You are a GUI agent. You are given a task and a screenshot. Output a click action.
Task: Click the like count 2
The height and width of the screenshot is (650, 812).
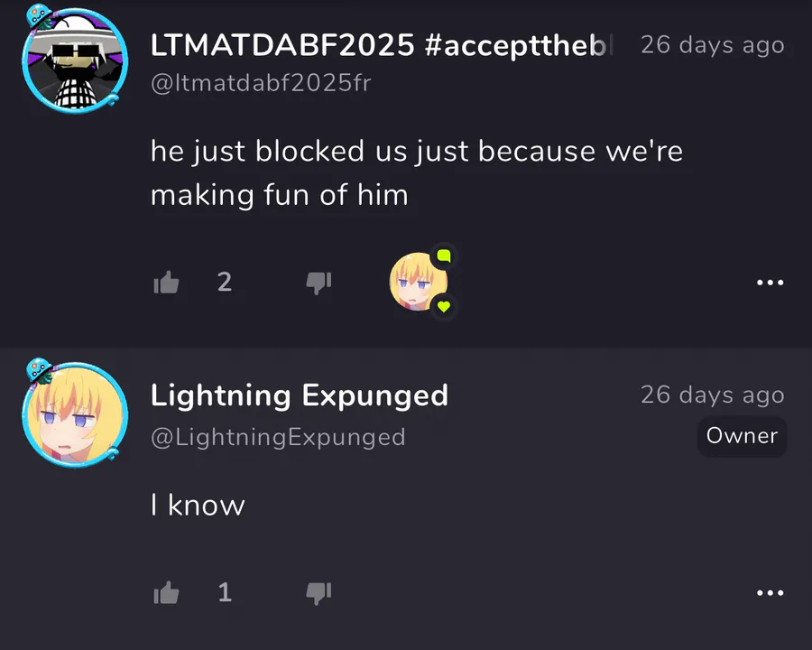tap(225, 283)
